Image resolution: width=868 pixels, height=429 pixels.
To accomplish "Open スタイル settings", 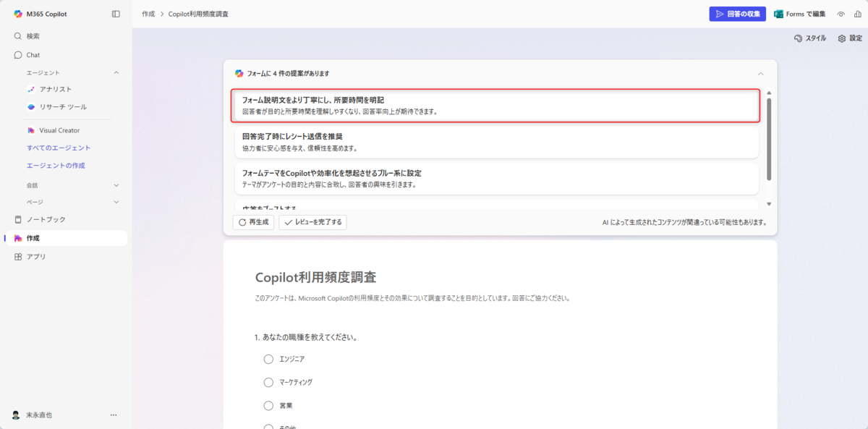I will coord(810,38).
